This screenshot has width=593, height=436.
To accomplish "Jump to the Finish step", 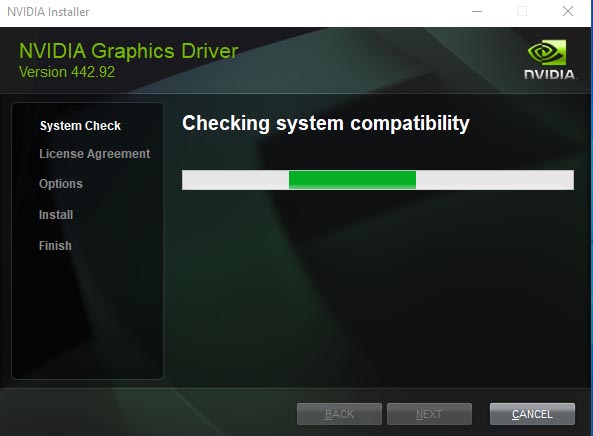I will pos(55,246).
